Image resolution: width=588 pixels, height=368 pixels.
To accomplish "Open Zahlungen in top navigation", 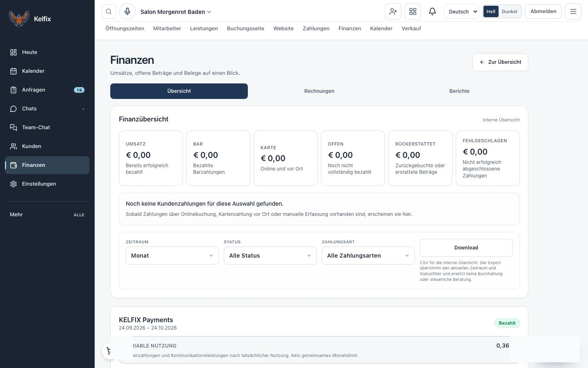I will coord(316,29).
